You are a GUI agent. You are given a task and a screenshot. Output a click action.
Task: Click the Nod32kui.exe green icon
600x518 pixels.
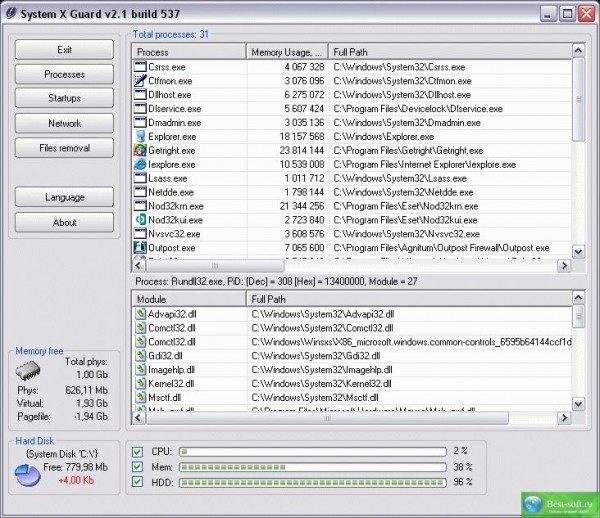coord(140,220)
